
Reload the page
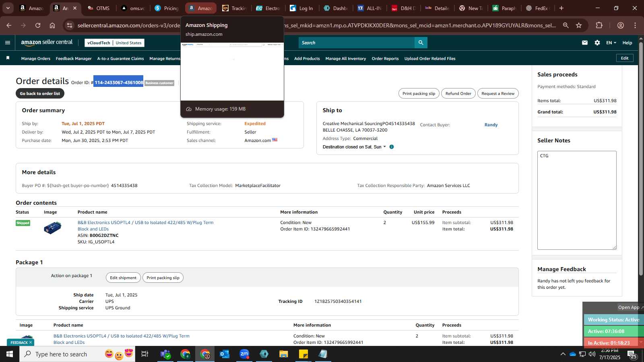click(x=38, y=25)
